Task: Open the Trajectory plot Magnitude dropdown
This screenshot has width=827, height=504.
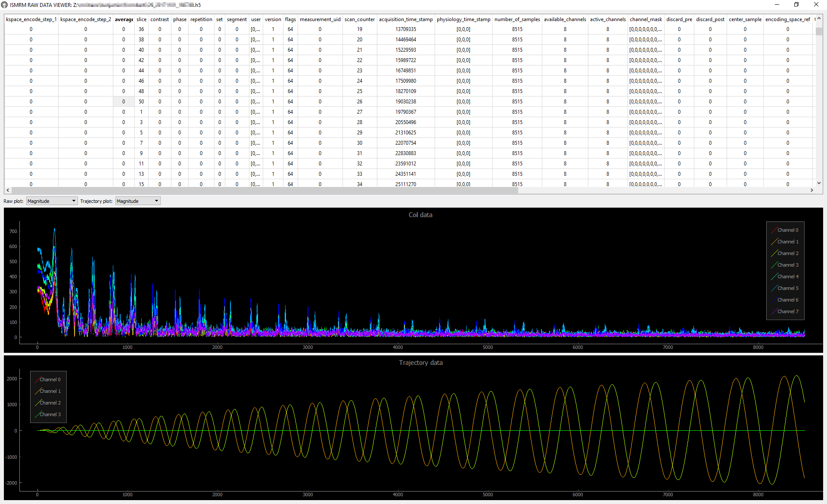Action: (138, 201)
